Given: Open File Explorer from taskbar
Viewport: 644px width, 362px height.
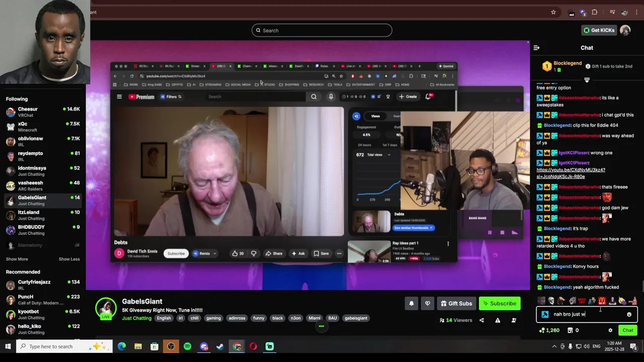Looking at the screenshot, I should (138, 346).
